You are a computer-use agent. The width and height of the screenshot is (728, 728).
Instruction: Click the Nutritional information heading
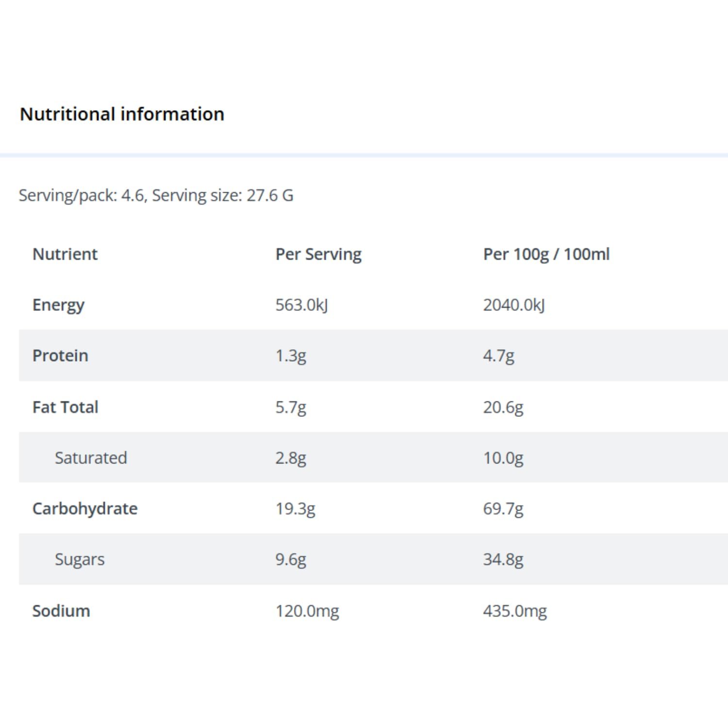[x=122, y=114]
